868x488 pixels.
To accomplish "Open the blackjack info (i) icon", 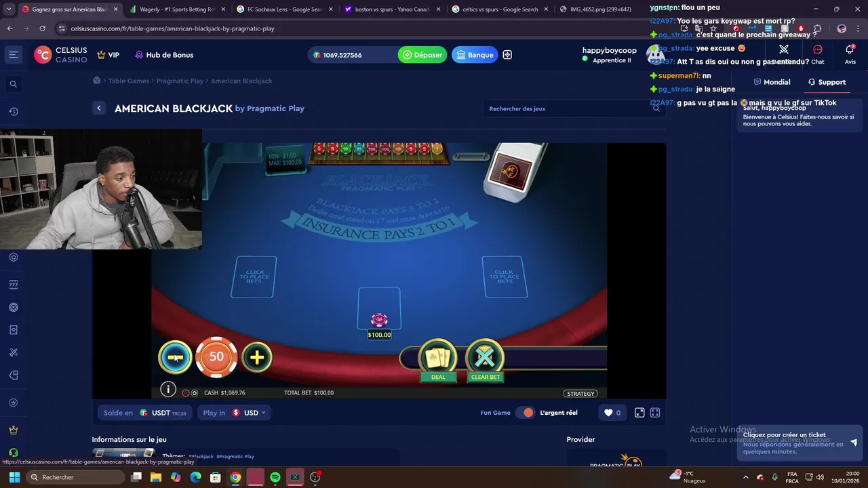I will (167, 389).
